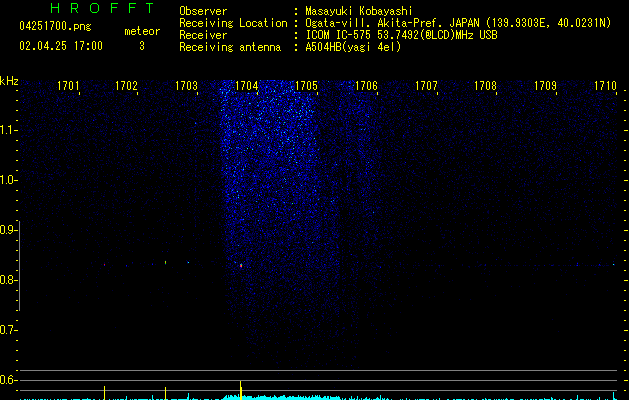Click the bright red meteor echo near 1704
The height and width of the screenshot is (400, 629).
pos(241,265)
